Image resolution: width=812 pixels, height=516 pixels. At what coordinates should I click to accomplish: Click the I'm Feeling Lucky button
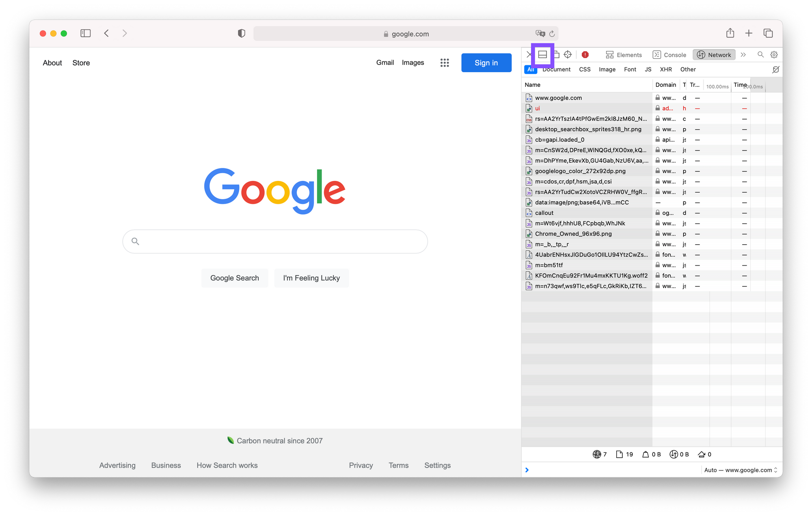[x=311, y=278]
